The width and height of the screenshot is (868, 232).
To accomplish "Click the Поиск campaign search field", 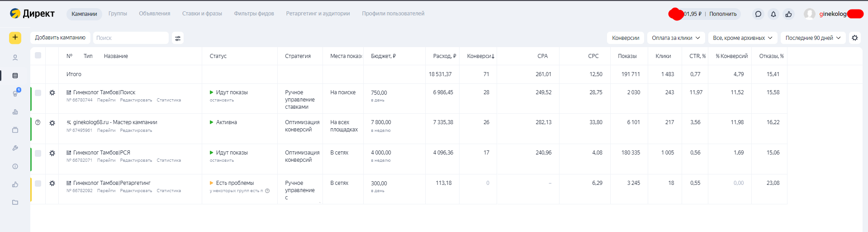I will (x=131, y=38).
